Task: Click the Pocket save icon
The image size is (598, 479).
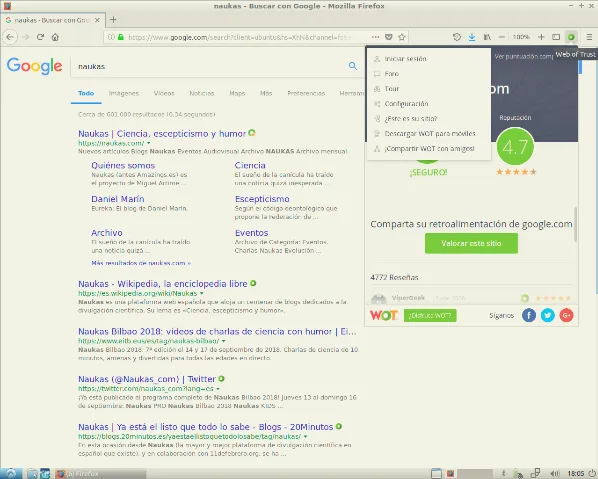Action: click(x=389, y=37)
